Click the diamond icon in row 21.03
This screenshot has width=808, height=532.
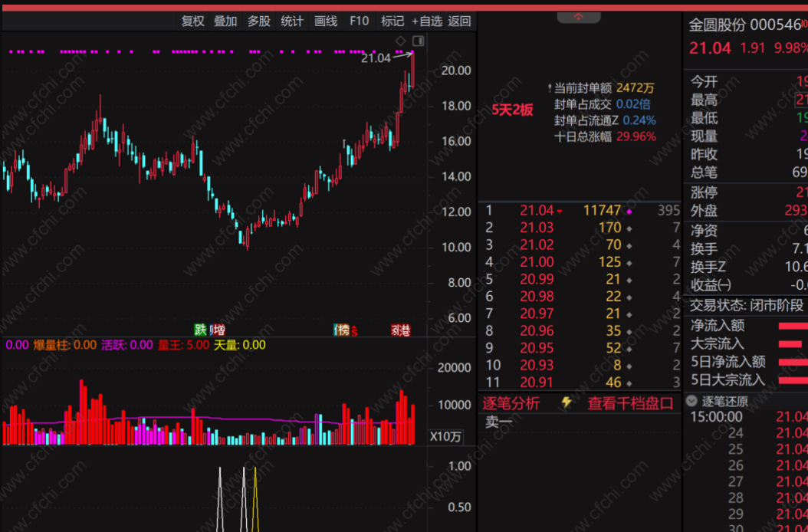click(x=629, y=228)
